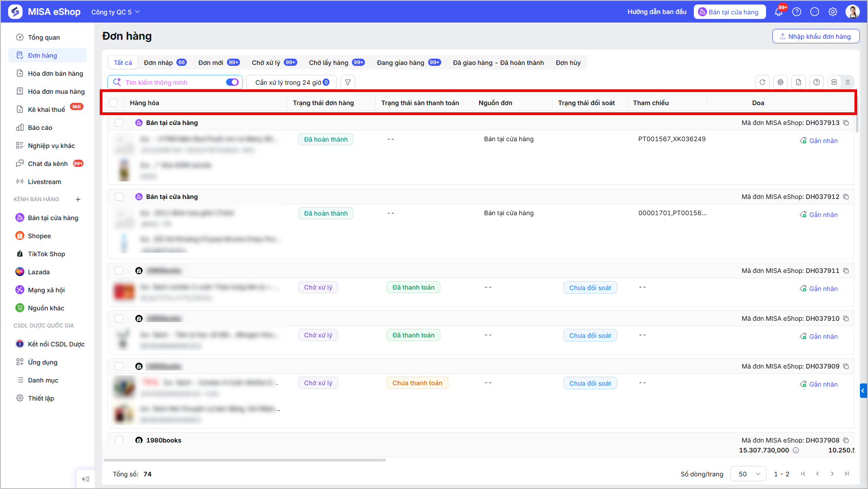
Task: Open the rows per page dropdown
Action: pyautogui.click(x=748, y=474)
